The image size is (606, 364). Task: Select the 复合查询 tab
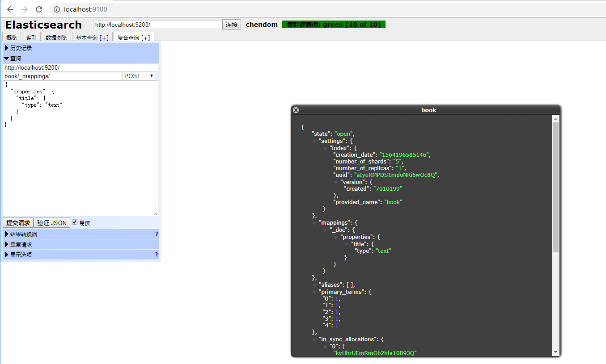(x=128, y=38)
